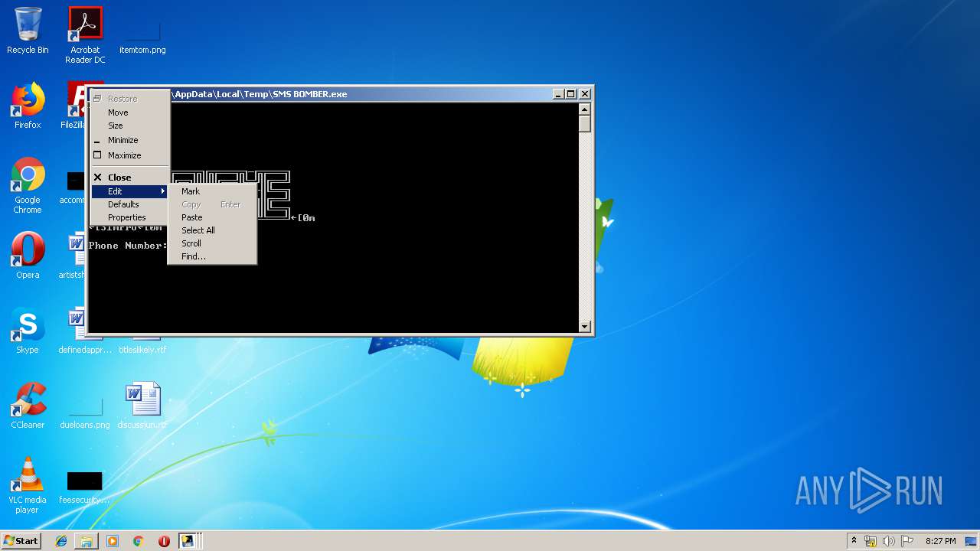Click the clock showing 8:27 PM
The height and width of the screenshot is (551, 980).
(x=940, y=541)
